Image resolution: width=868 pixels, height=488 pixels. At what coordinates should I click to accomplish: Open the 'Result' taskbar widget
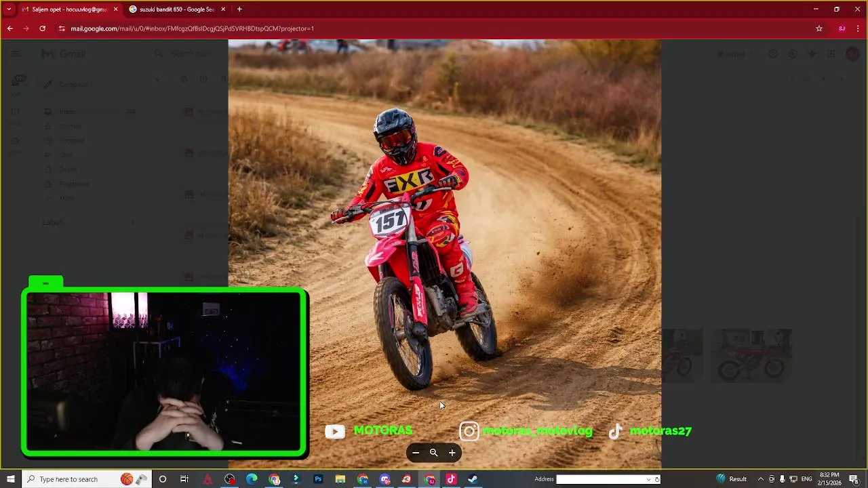click(x=732, y=479)
